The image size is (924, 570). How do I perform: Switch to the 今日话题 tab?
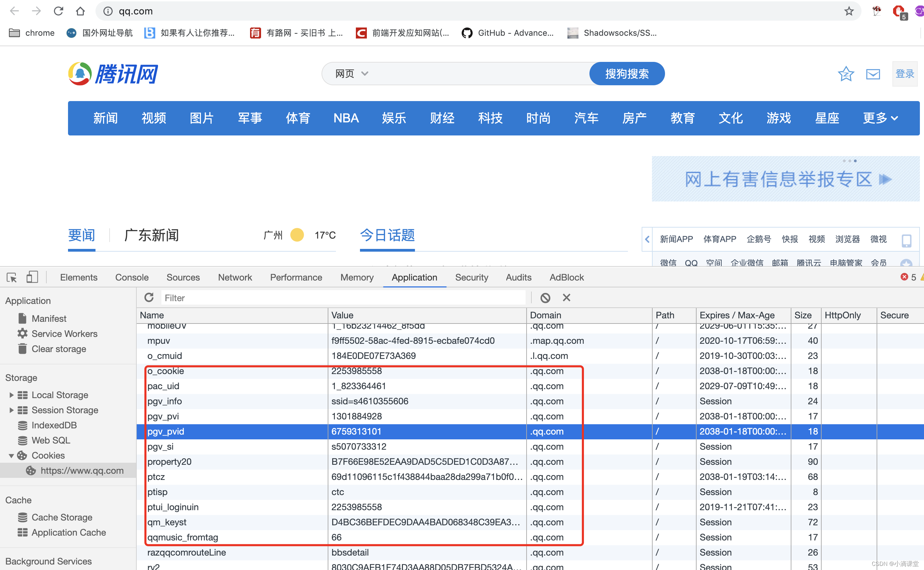pyautogui.click(x=387, y=235)
